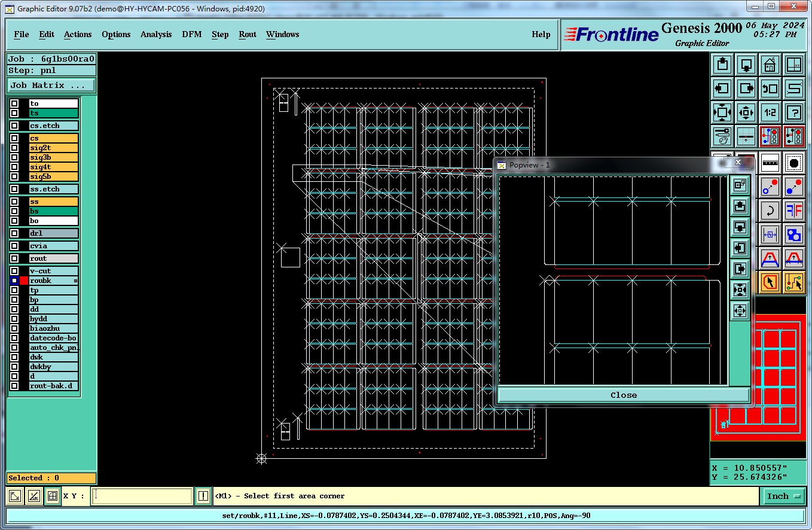Click the 1:2 zoom scale icon
The width and height of the screenshot is (812, 530).
770,112
